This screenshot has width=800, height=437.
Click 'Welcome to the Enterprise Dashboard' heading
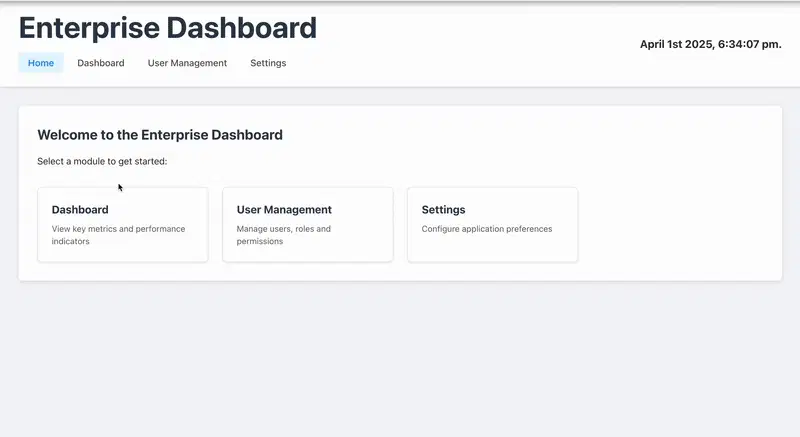click(x=160, y=135)
